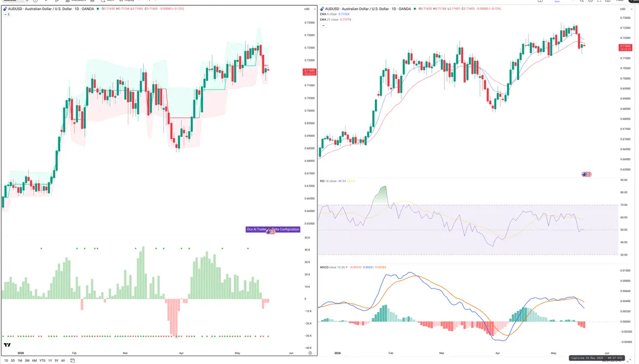Click the market open status dot in left chart

99,9
